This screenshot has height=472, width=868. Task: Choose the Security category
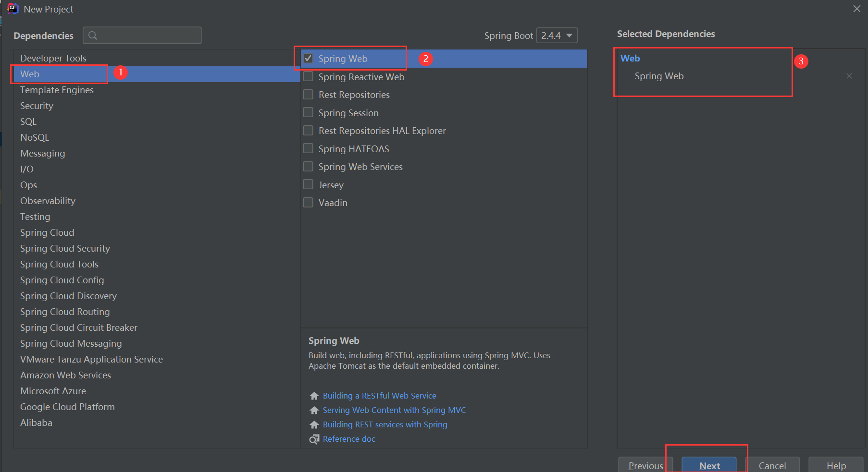point(157,106)
